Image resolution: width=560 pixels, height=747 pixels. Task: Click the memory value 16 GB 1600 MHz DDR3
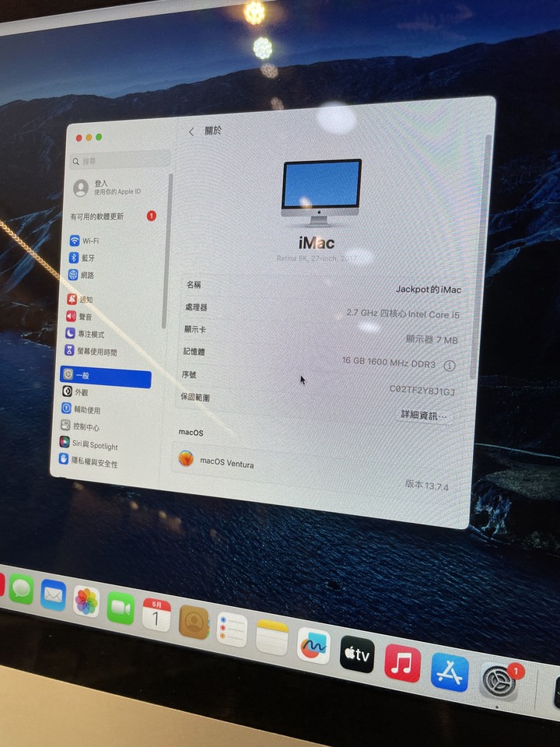click(x=389, y=363)
